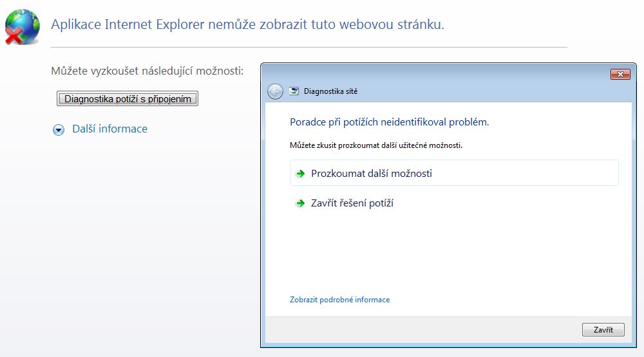Open the Zobrazit podrobné informace link
Screen dimensions: 644x357
(x=340, y=300)
